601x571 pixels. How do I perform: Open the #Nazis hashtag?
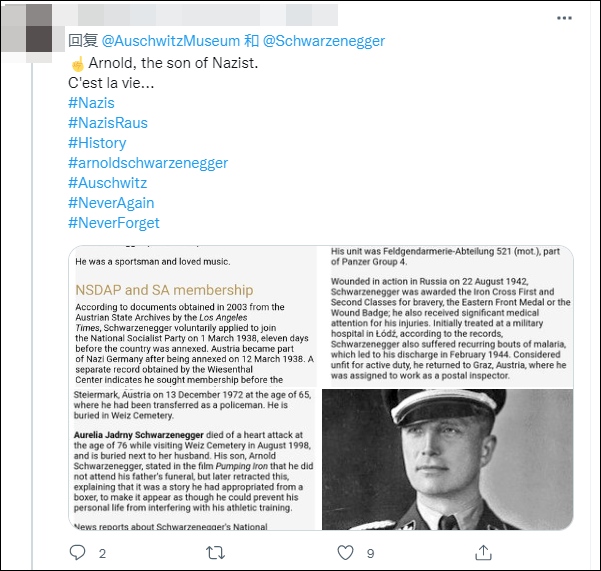click(x=91, y=103)
